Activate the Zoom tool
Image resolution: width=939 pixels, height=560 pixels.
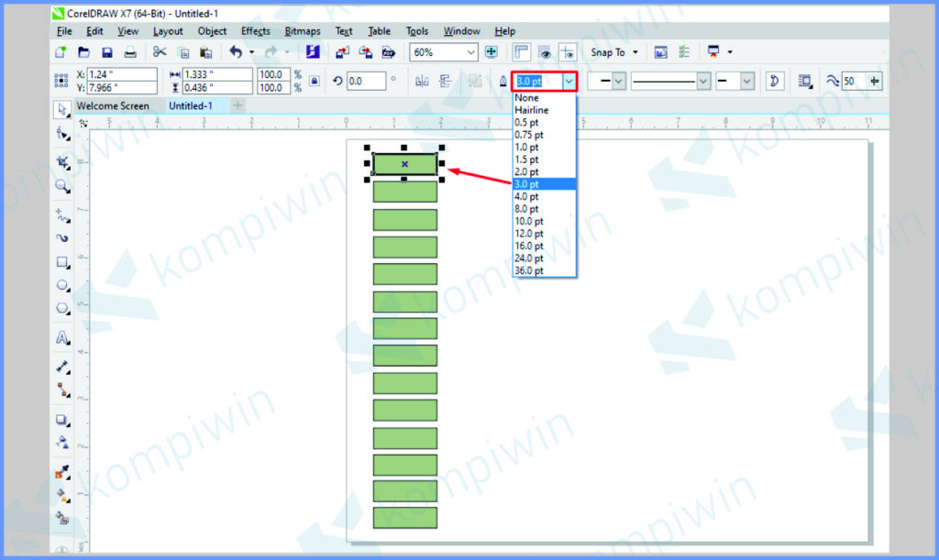62,185
